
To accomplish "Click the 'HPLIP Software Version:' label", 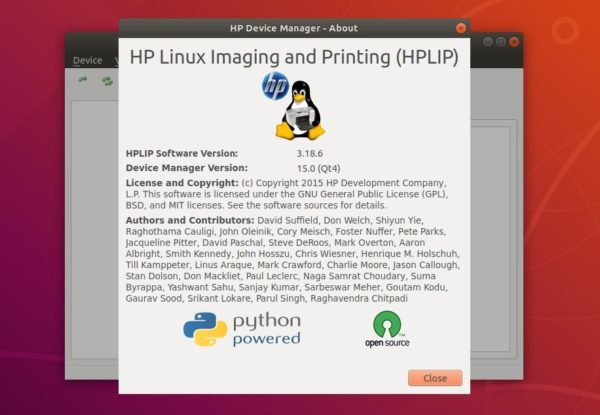I will [x=182, y=153].
